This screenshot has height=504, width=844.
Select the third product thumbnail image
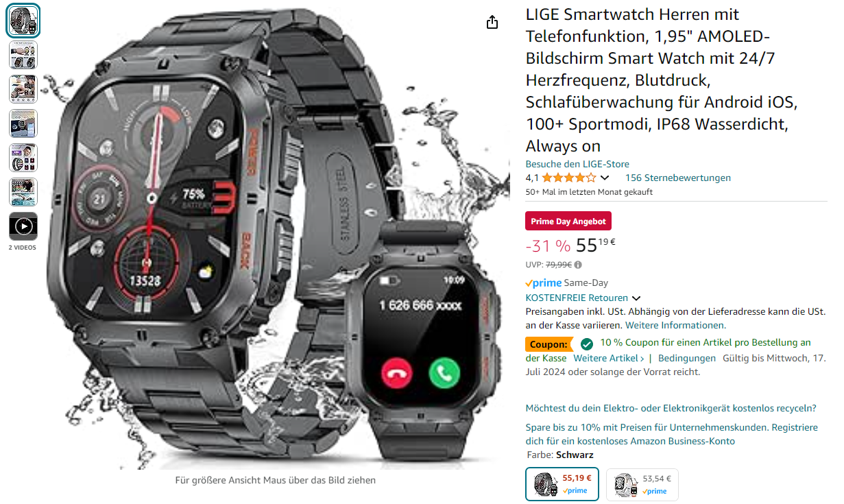pyautogui.click(x=23, y=89)
